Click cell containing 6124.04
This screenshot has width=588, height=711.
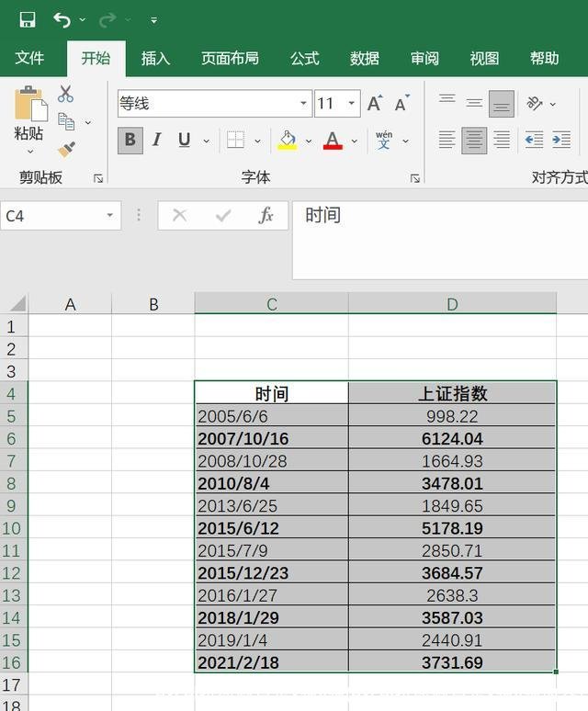(x=452, y=438)
